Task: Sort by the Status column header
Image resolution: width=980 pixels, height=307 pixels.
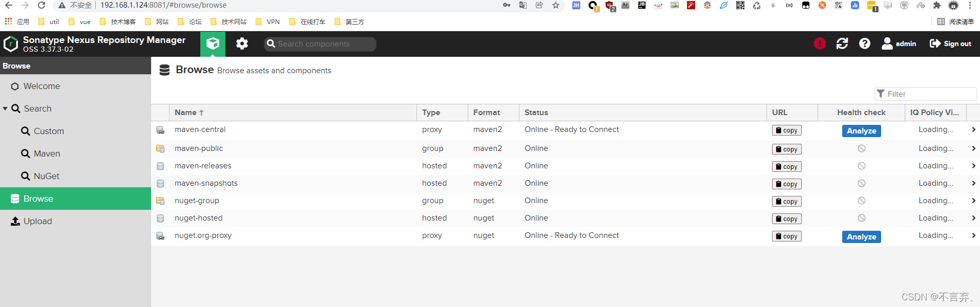Action: point(642,113)
